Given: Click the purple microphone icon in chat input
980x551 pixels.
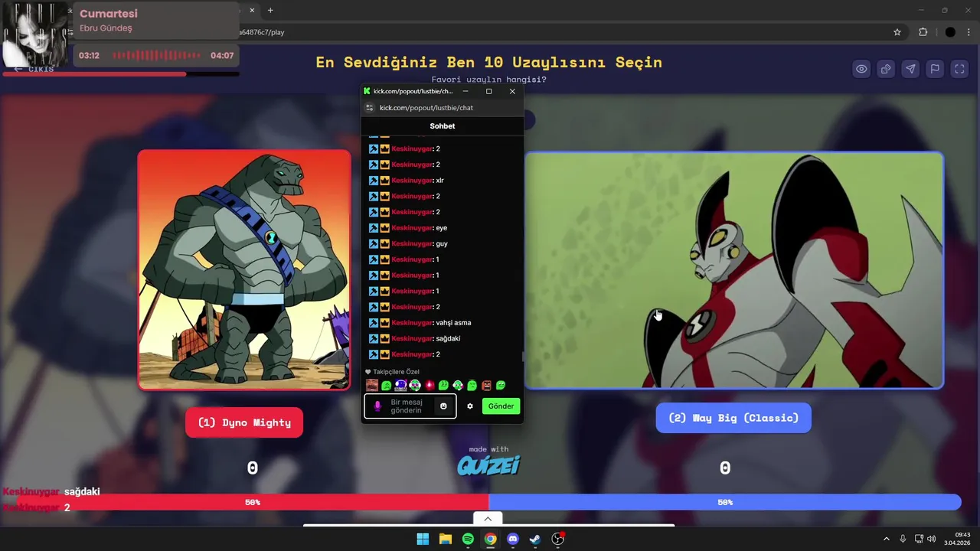Looking at the screenshot, I should [x=377, y=406].
